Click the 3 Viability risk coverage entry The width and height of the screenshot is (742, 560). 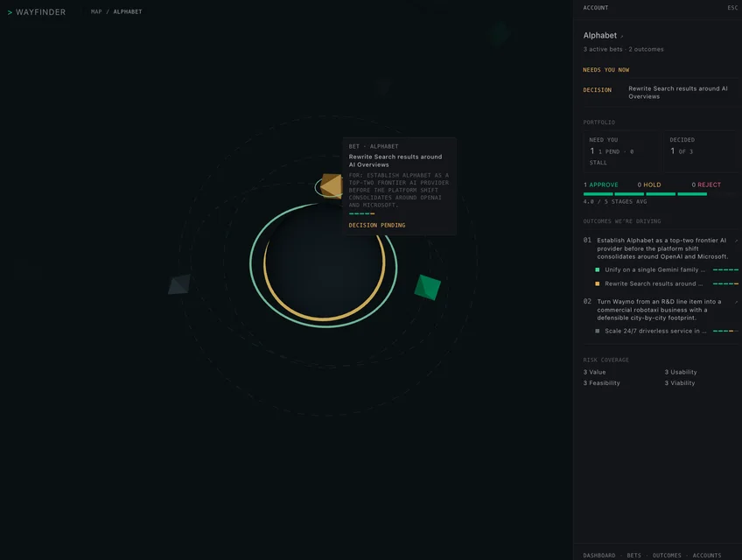click(x=680, y=383)
